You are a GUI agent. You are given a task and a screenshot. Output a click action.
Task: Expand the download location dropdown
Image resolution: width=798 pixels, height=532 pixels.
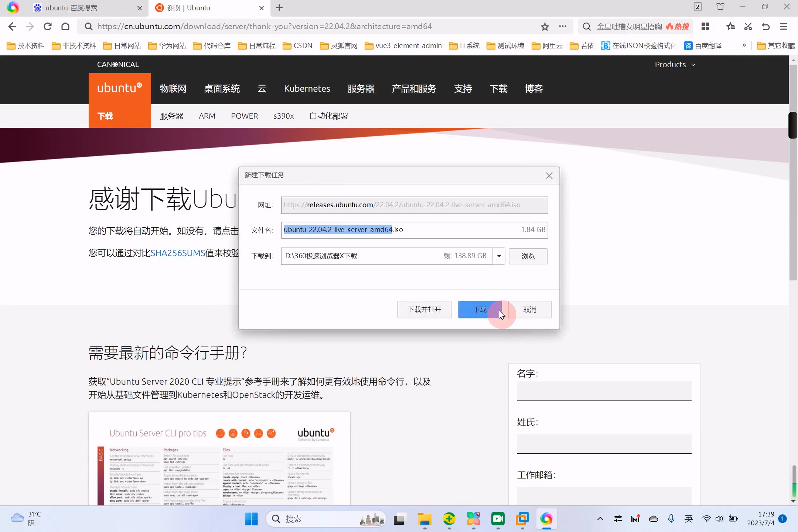click(x=499, y=256)
